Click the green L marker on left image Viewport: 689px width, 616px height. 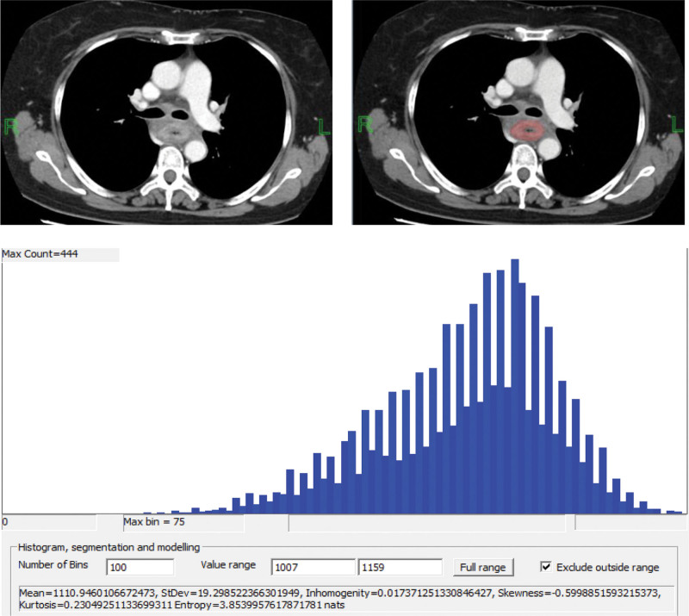coord(324,126)
